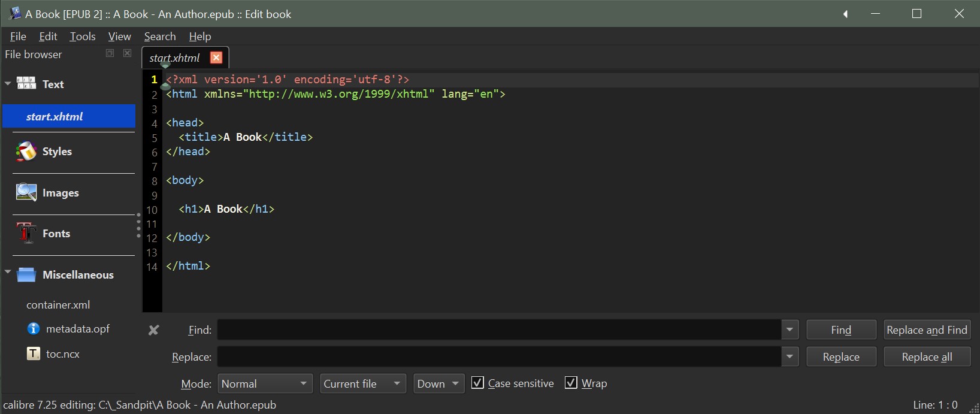Viewport: 980px width, 414px height.
Task: Open the Down direction dropdown
Action: 438,383
